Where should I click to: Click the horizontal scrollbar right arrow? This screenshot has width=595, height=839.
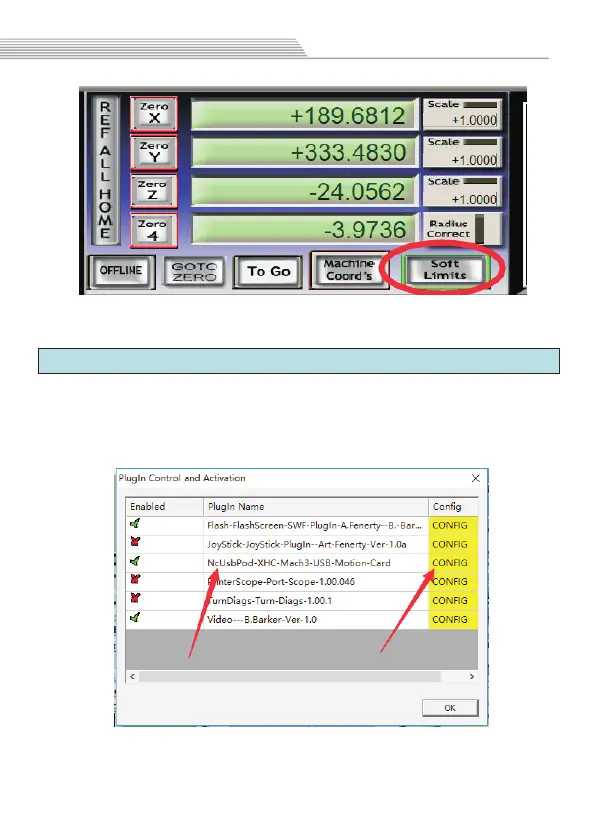(471, 676)
